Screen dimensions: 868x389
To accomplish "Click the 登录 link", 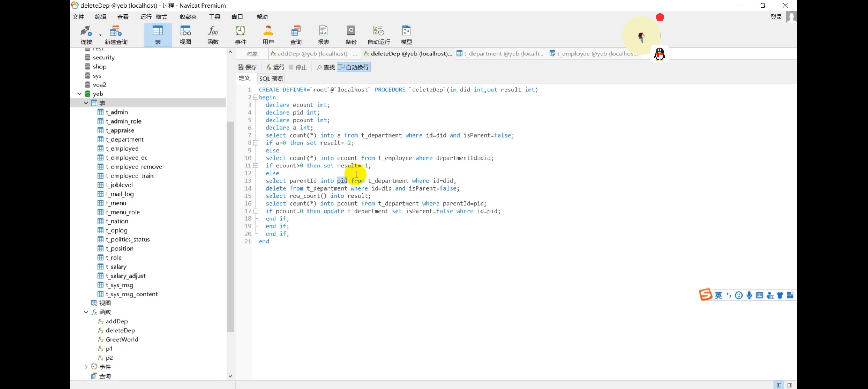I will [776, 17].
